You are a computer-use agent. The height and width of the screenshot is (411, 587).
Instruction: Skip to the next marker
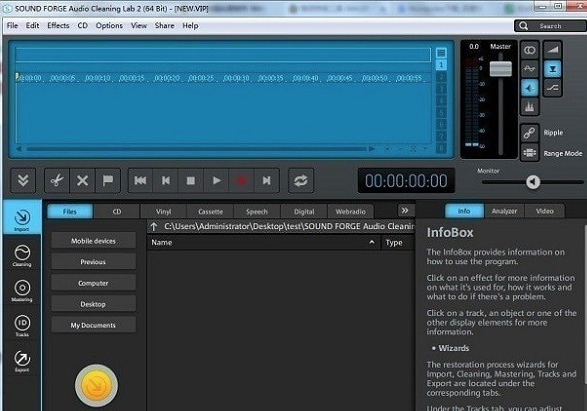click(x=267, y=181)
